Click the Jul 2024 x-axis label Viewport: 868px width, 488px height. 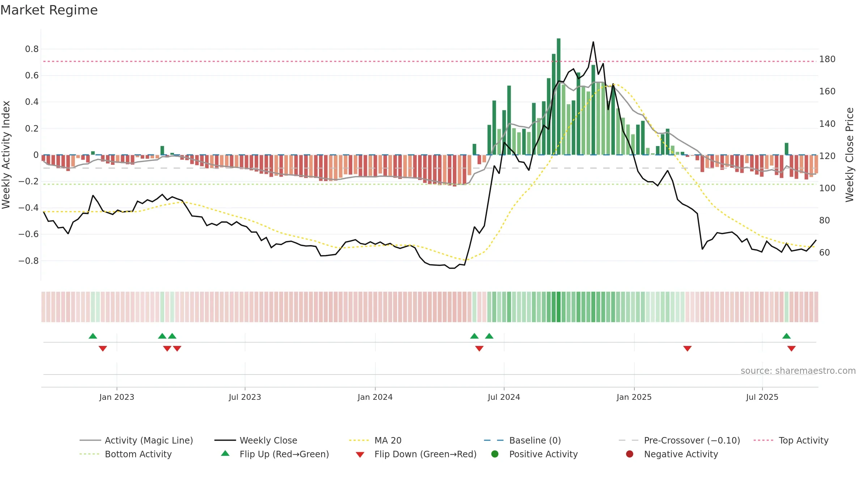[x=504, y=397]
